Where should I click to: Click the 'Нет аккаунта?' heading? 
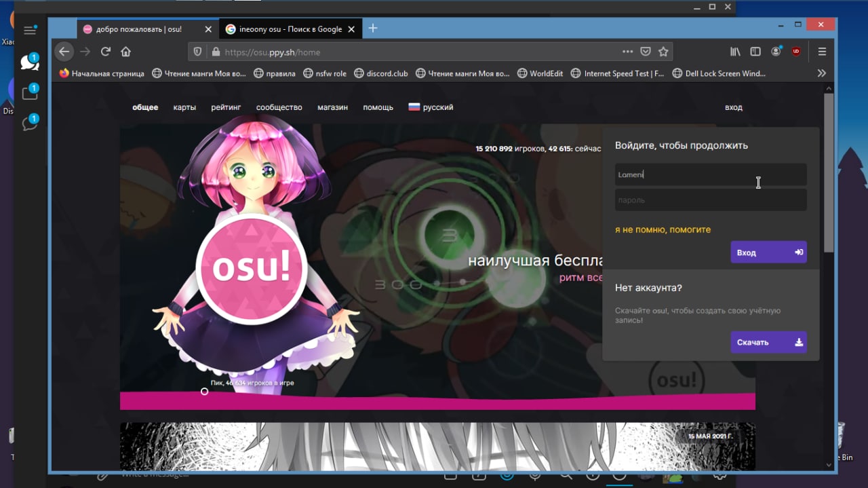pyautogui.click(x=648, y=288)
